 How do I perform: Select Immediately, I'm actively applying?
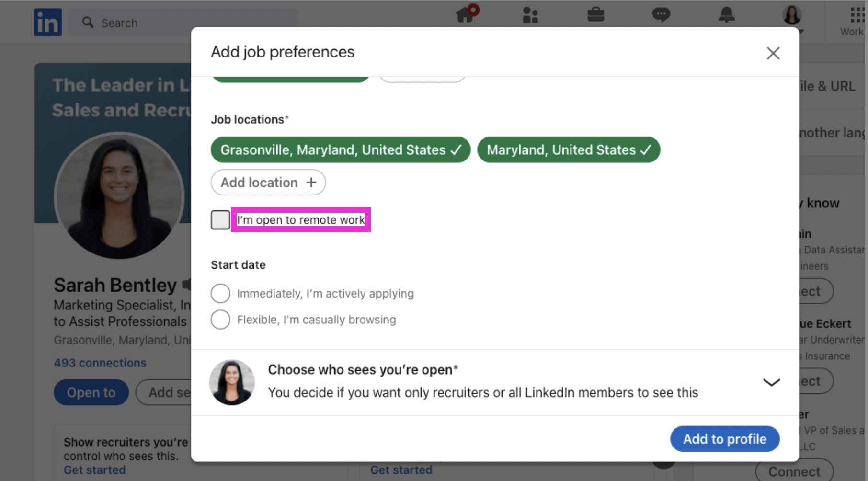[220, 293]
